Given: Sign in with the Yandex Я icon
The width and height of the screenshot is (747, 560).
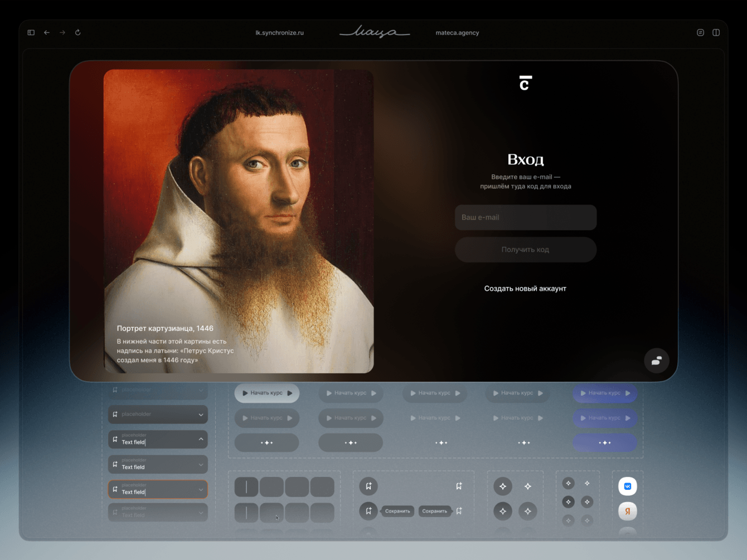Looking at the screenshot, I should tap(628, 511).
